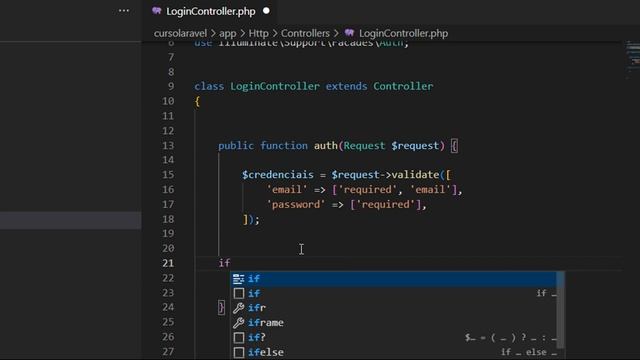Viewport: 640px width, 360px height.
Task: Click the PHP icon in the breadcrumb
Action: [x=349, y=33]
